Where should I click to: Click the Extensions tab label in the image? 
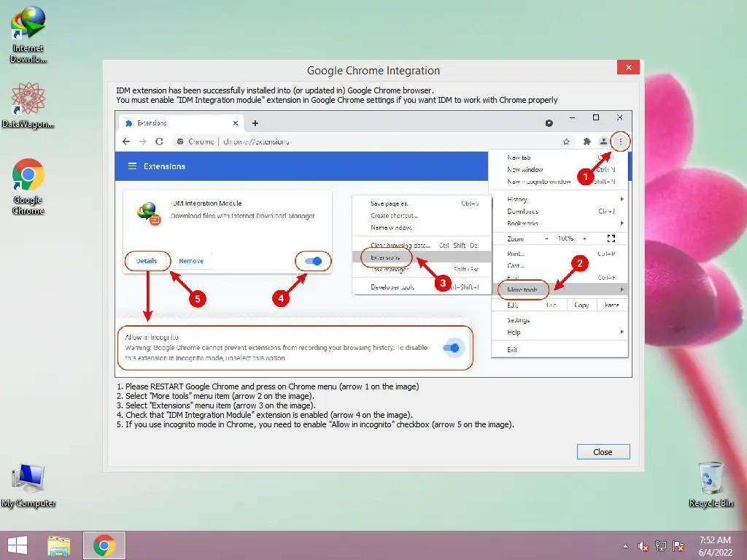pyautogui.click(x=152, y=123)
